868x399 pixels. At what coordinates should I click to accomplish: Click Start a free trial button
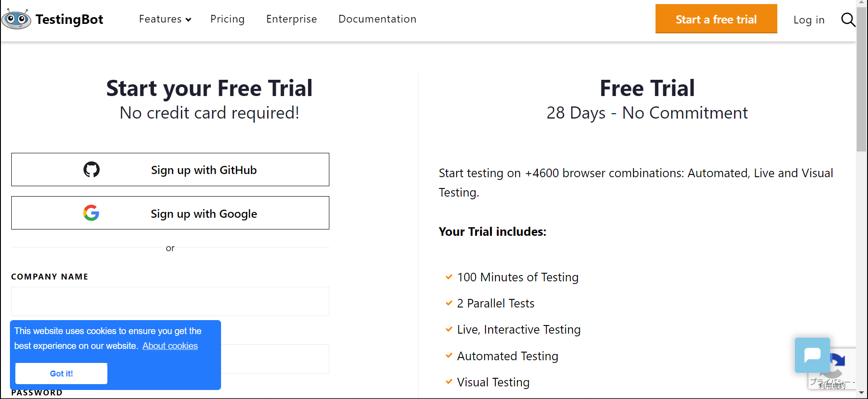click(x=716, y=19)
